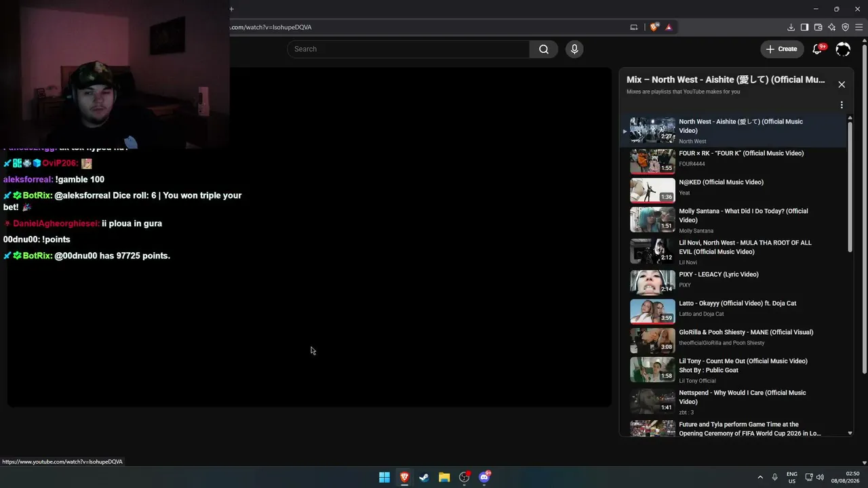Click the Mix – North West playlist heading
The width and height of the screenshot is (868, 488).
coord(726,80)
